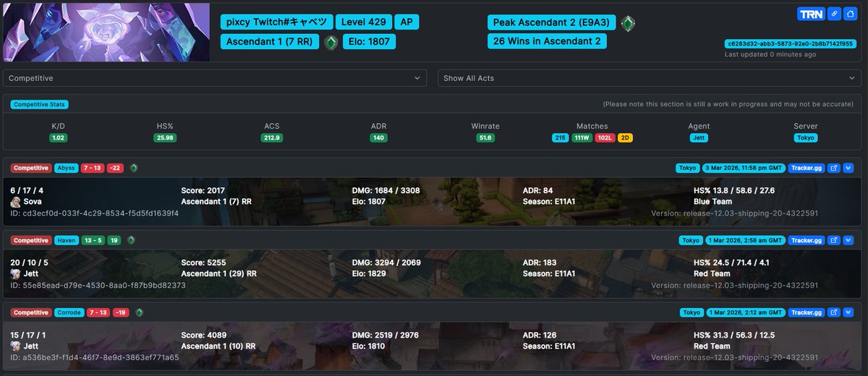Open Tracker.gg link for the Haven match

(806, 241)
